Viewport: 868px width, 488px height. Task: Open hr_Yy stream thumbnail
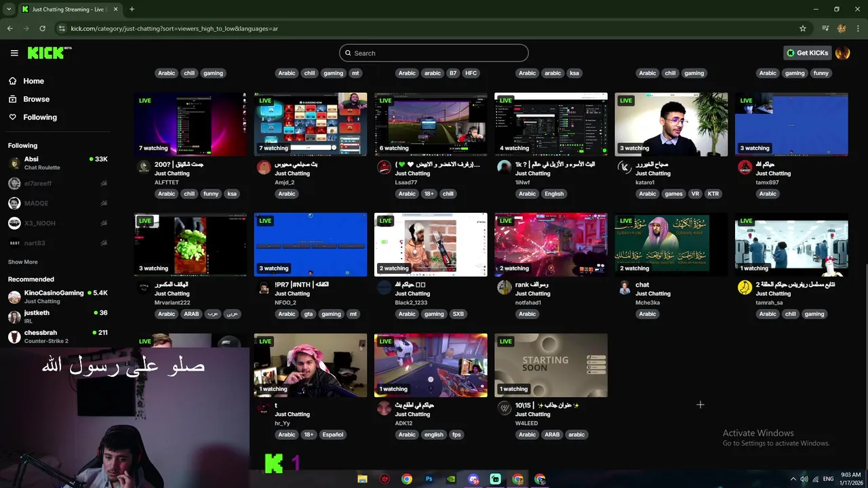[x=311, y=365]
